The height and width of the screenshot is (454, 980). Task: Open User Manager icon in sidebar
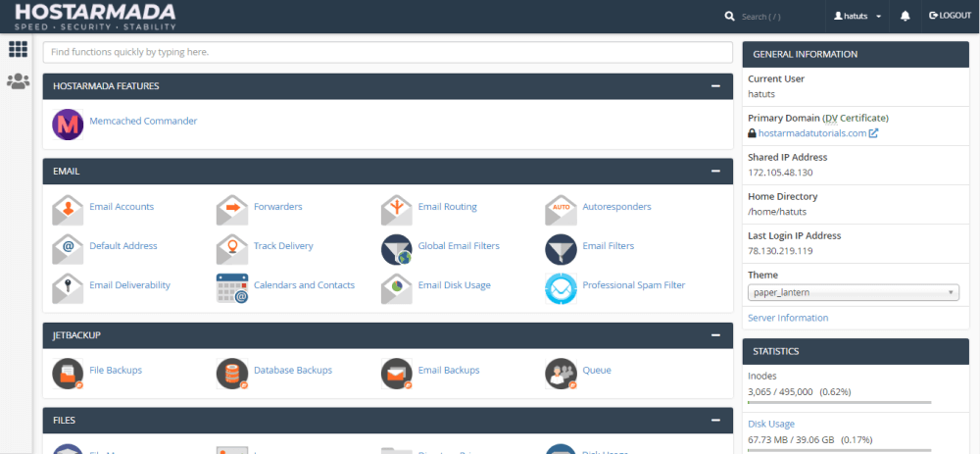tap(18, 81)
